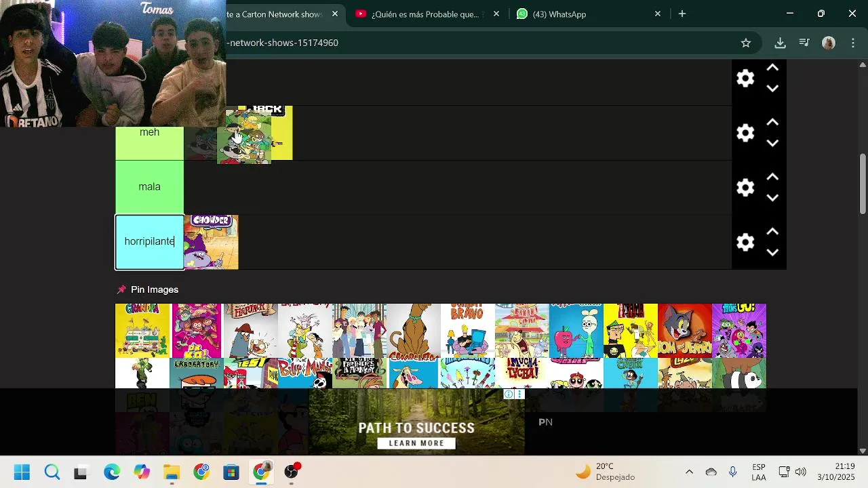Open settings gear for the topmost tier row

click(x=745, y=78)
